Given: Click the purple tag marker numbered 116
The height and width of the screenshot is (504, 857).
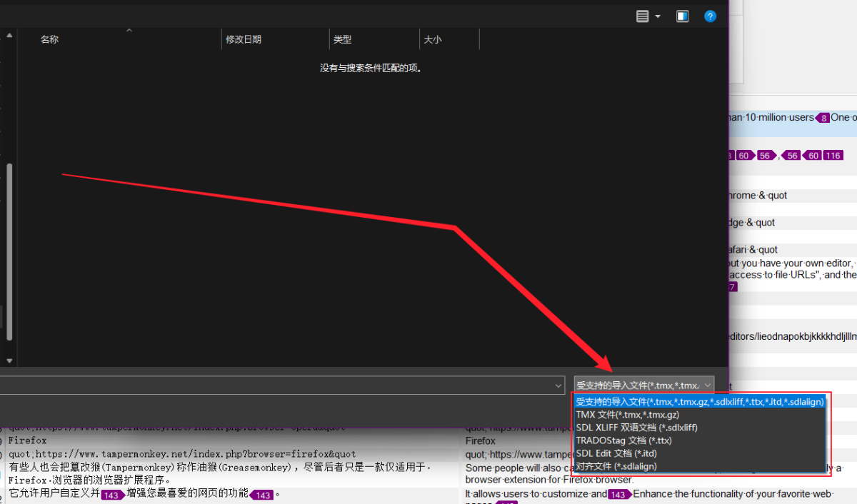Looking at the screenshot, I should point(833,156).
